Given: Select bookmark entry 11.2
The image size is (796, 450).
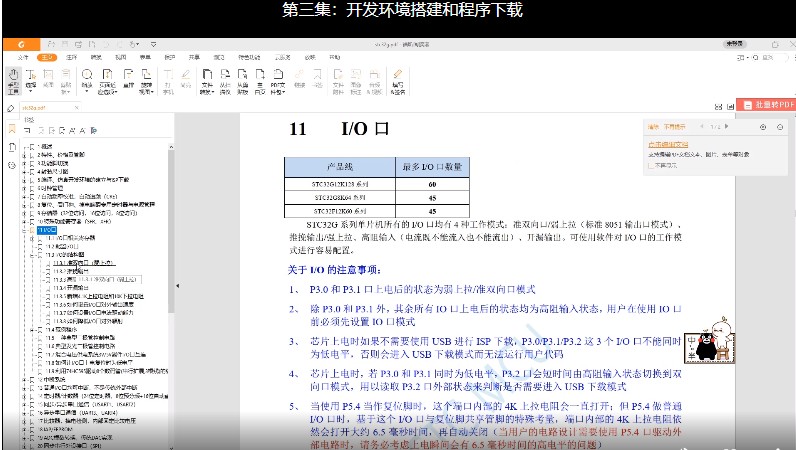Looking at the screenshot, I should [62, 246].
